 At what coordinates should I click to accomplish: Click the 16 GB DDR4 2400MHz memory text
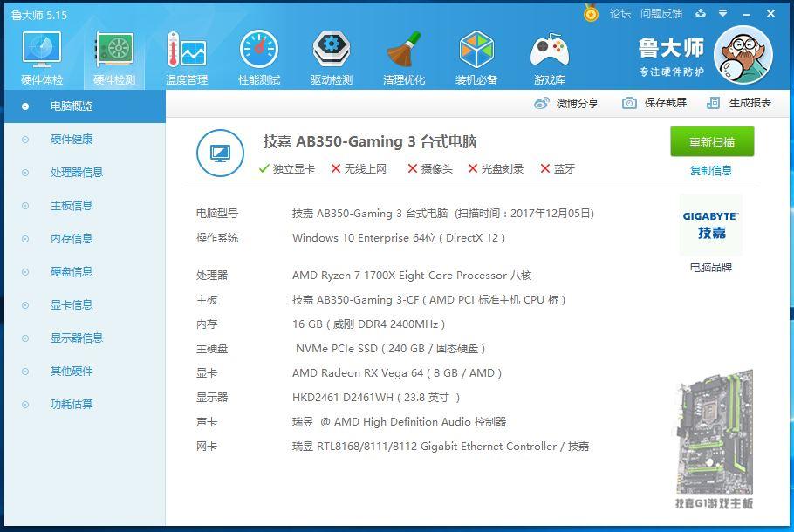(x=368, y=324)
